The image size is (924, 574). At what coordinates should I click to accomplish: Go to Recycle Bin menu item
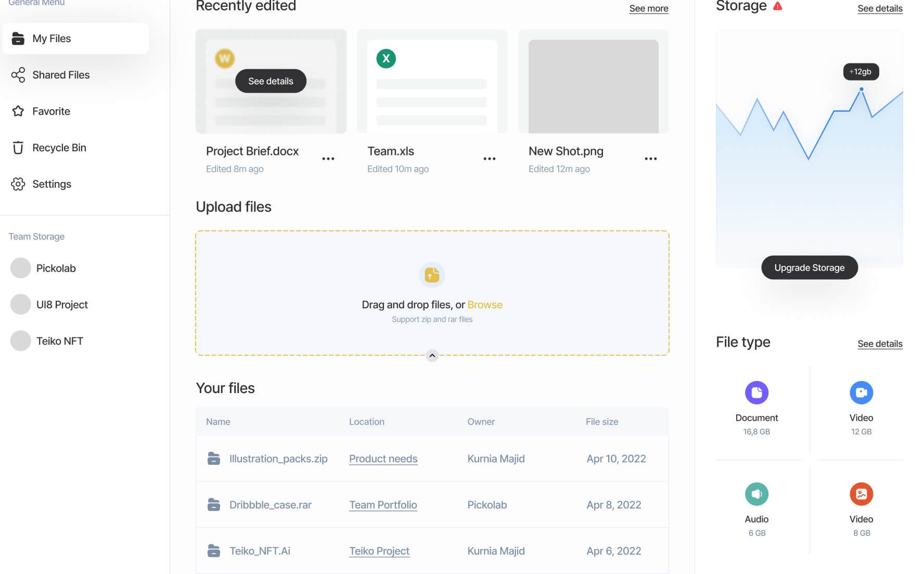[59, 148]
